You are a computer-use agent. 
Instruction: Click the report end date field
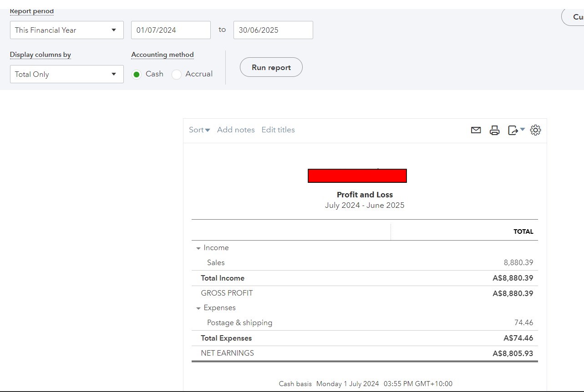point(273,30)
